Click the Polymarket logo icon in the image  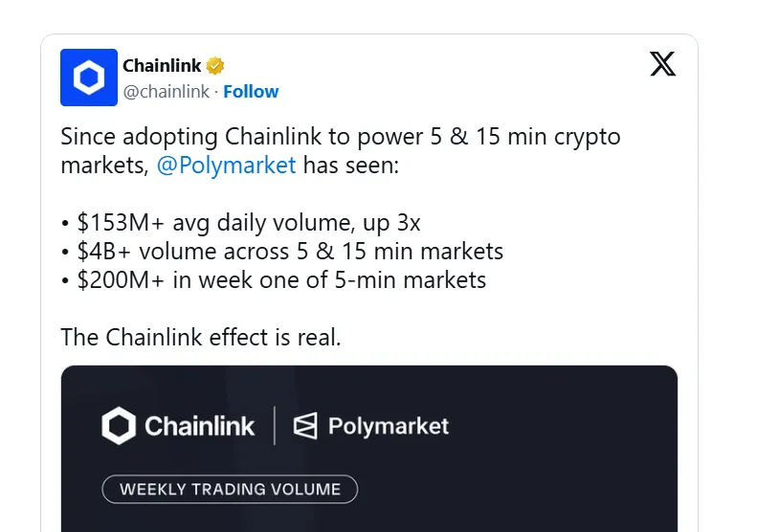305,426
